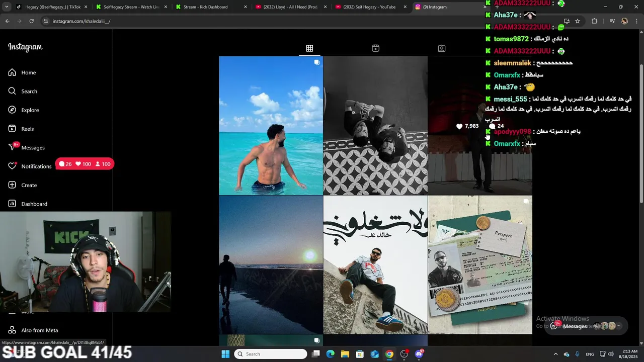Screen dimensions: 644x362
Task: Start a new post with Create
Action: (x=23, y=185)
